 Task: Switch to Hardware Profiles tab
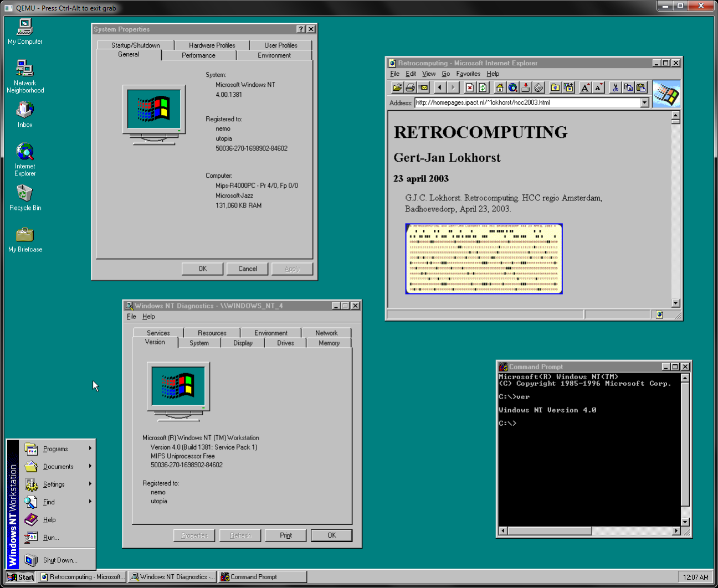point(212,45)
